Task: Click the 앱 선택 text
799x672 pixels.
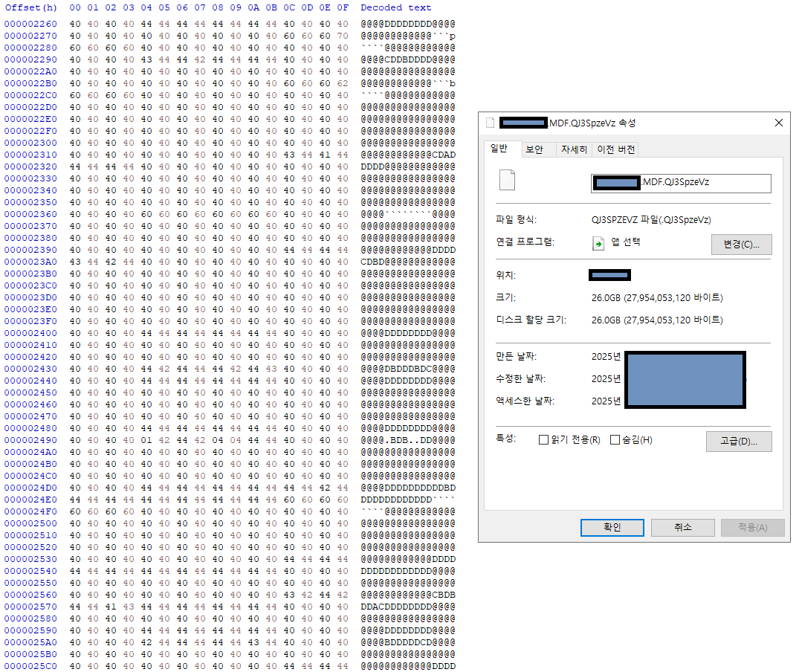Action: pyautogui.click(x=626, y=242)
